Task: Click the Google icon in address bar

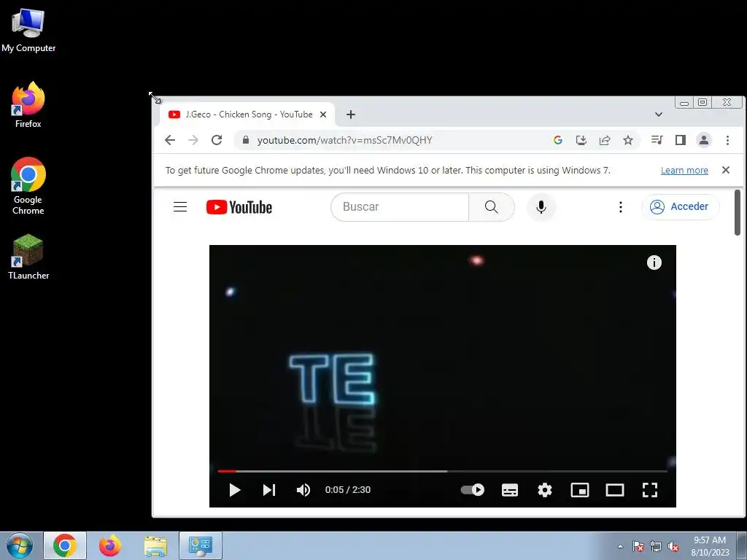Action: (x=558, y=140)
